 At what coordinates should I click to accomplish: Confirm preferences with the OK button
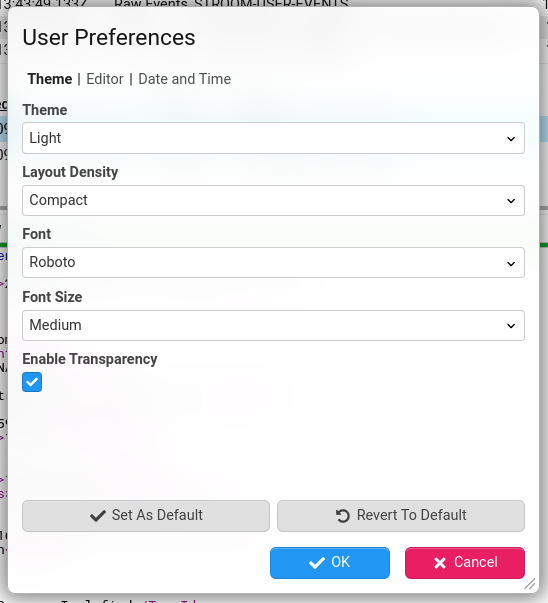click(x=330, y=563)
